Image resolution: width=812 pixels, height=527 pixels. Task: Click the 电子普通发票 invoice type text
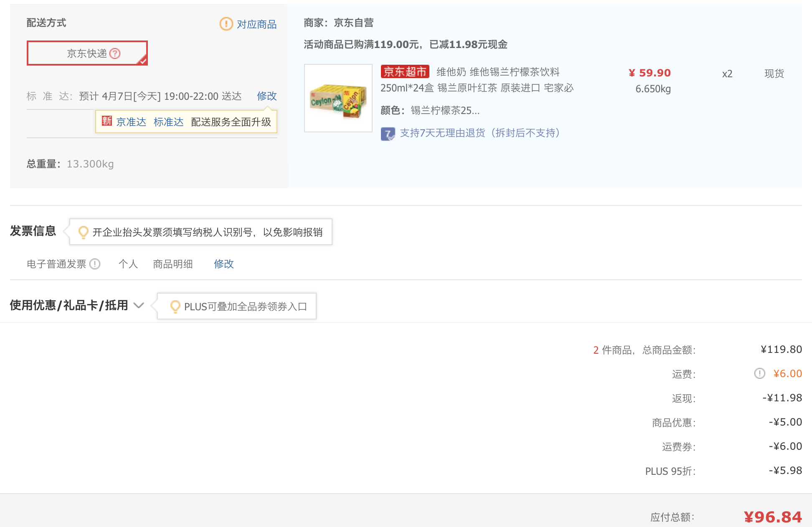(x=56, y=264)
